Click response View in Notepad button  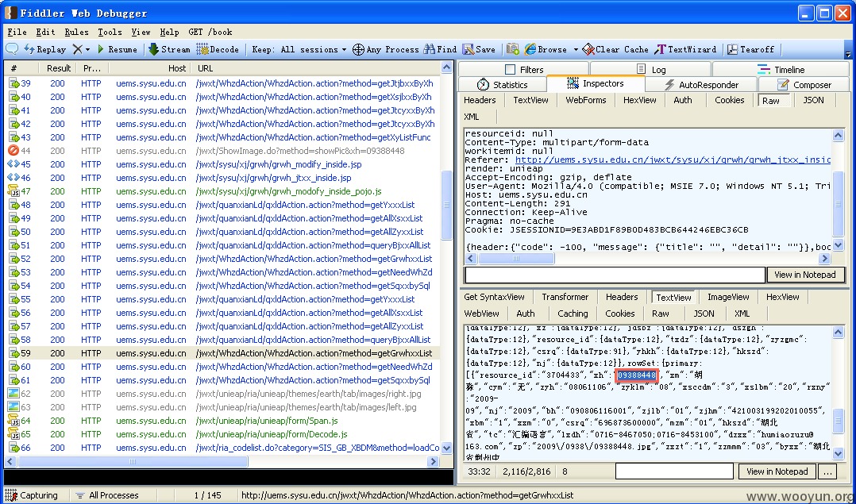(x=777, y=471)
